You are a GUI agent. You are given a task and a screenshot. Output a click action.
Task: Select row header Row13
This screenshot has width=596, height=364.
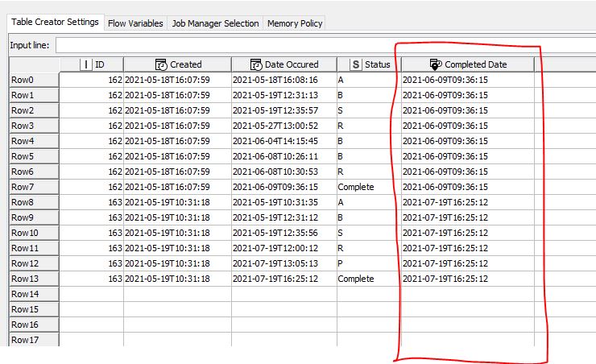[x=34, y=279]
